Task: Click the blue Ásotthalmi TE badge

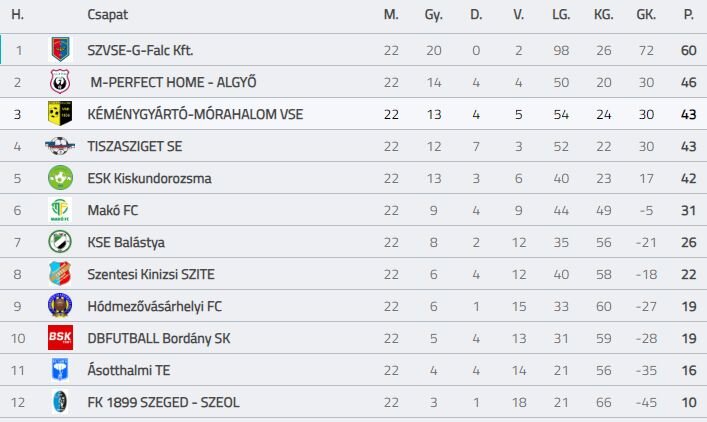Action: 60,370
